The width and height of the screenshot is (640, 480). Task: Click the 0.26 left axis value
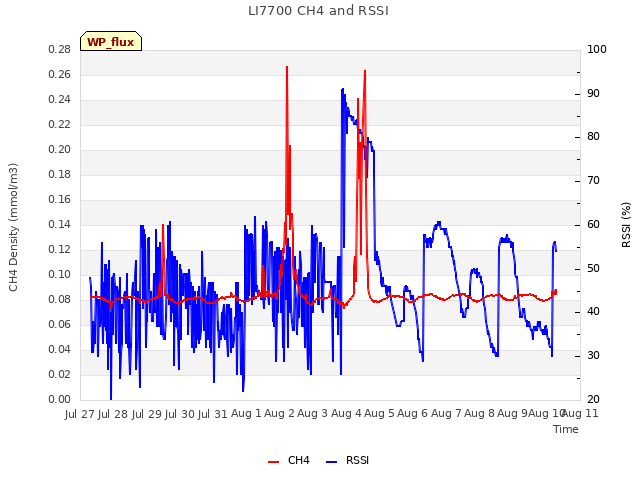pyautogui.click(x=60, y=75)
